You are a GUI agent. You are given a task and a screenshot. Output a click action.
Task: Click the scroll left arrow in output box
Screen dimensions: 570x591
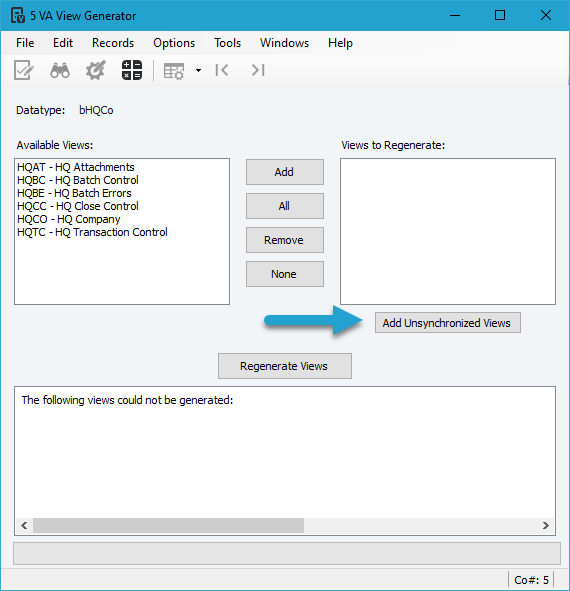coord(24,525)
